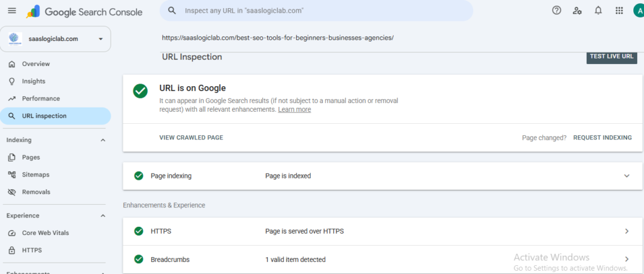Screen dimensions: 644x274
Task: Click the Pages document icon
Action: click(12, 157)
